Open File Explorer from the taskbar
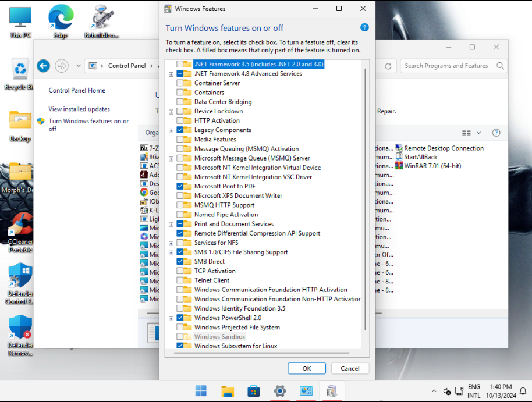The height and width of the screenshot is (402, 532). click(227, 391)
